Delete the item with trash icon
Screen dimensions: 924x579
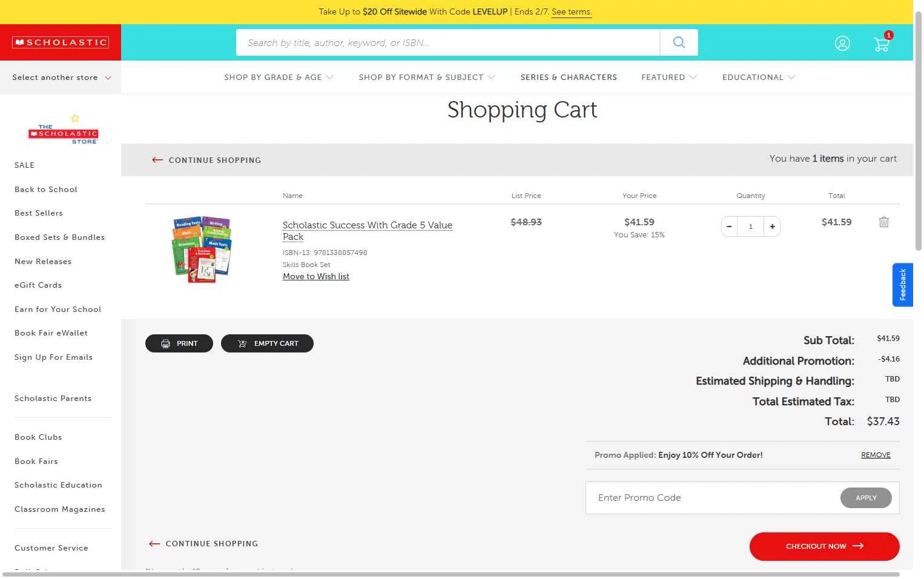coord(884,222)
